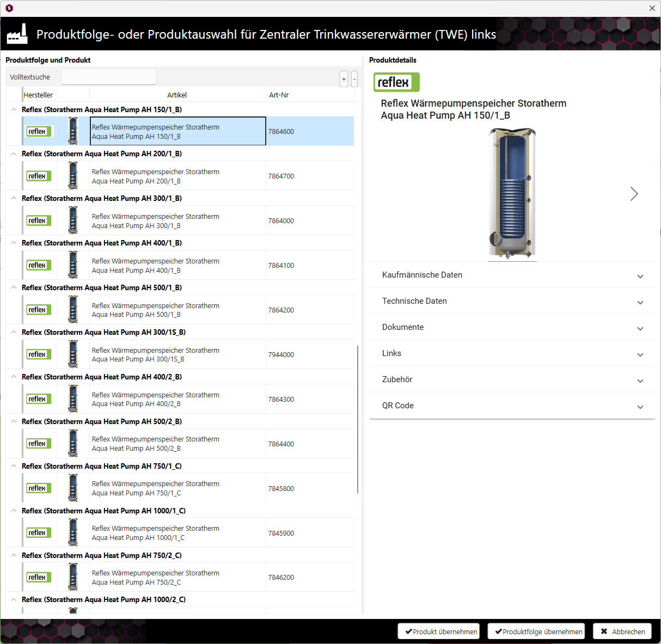Image resolution: width=661 pixels, height=644 pixels.
Task: Click Produktfolge übernehmen button
Action: pos(536,631)
